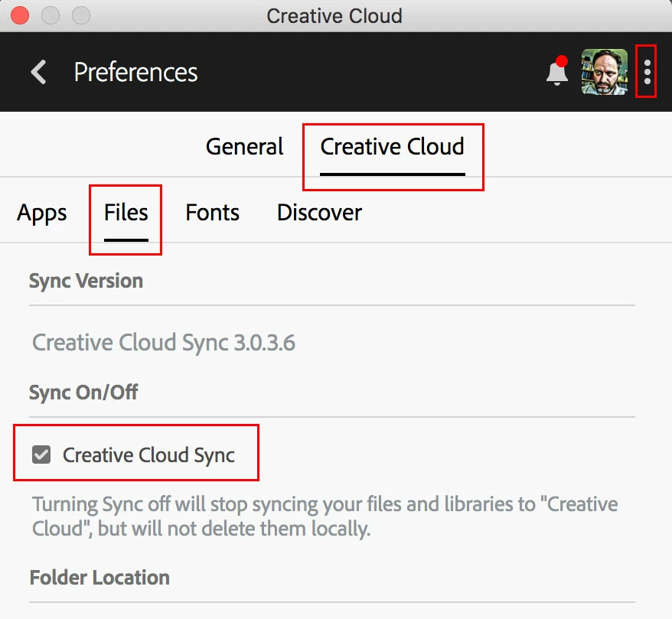Switch to the General tab

(244, 147)
